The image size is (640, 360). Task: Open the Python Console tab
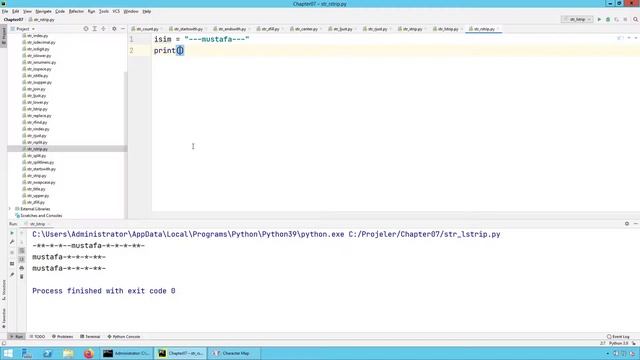(x=124, y=337)
